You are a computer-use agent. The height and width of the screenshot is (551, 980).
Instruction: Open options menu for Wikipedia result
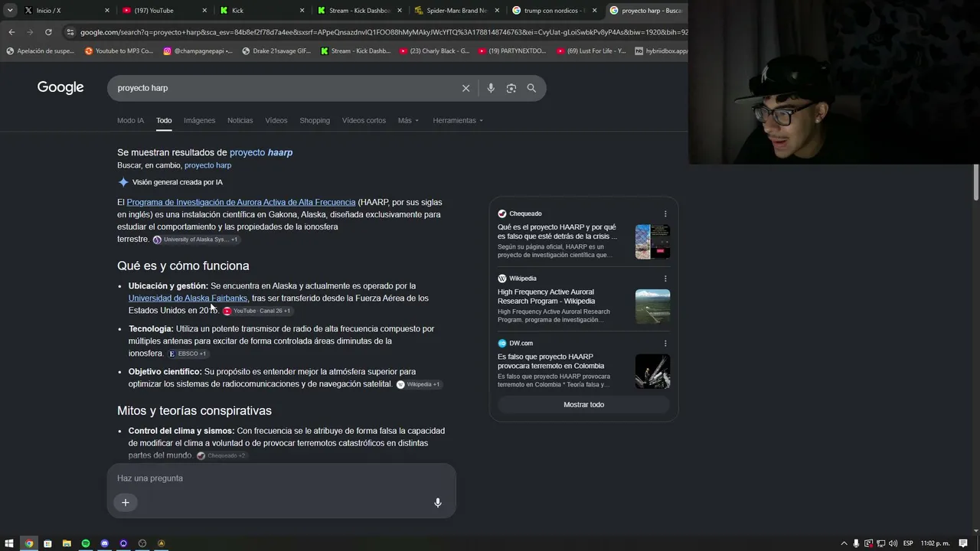point(665,279)
